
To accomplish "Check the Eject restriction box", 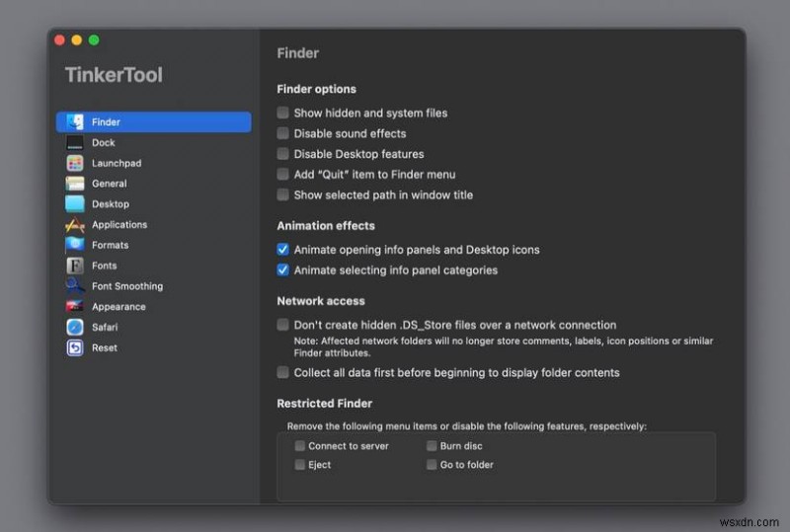I will point(300,464).
